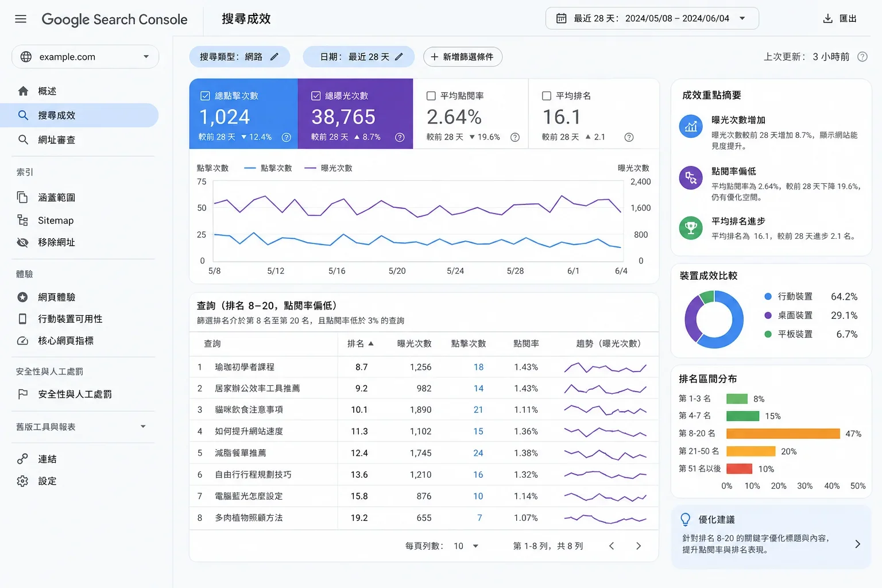Click the 平均排名進步 trophy icon
Screen dimensions: 882x588
(x=691, y=228)
